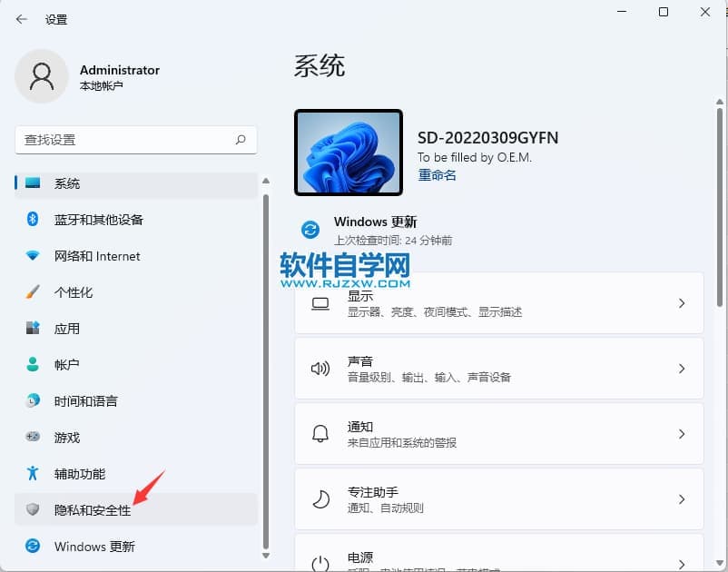Click the 游戏 gaming controller icon
The width and height of the screenshot is (728, 572).
33,438
